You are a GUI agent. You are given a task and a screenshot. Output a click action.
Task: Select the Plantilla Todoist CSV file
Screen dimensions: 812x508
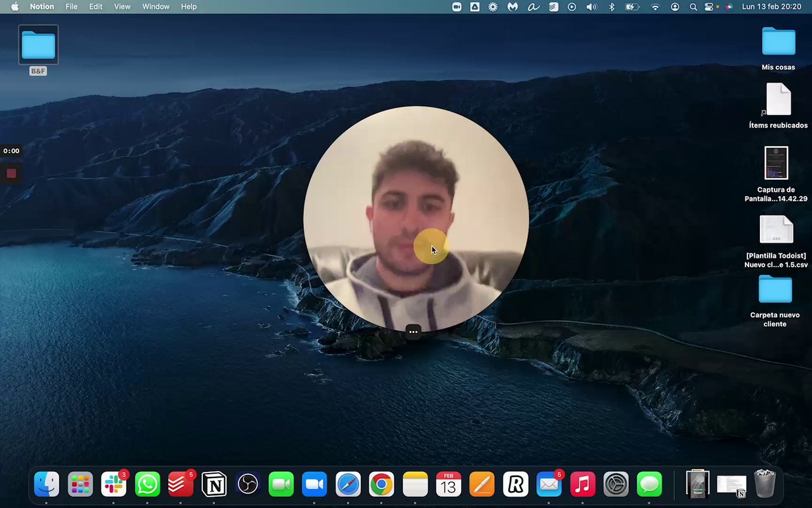coord(776,242)
